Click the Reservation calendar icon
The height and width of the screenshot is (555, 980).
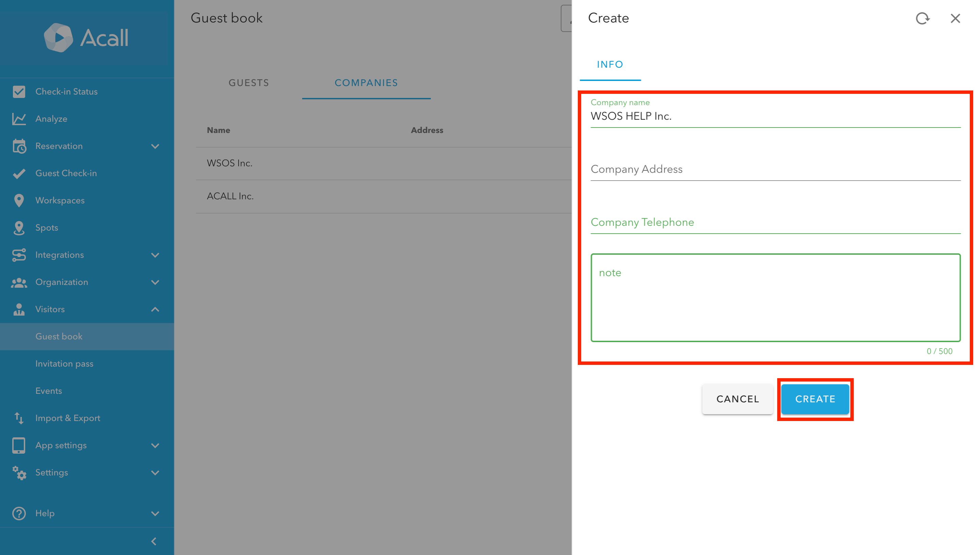[19, 146]
